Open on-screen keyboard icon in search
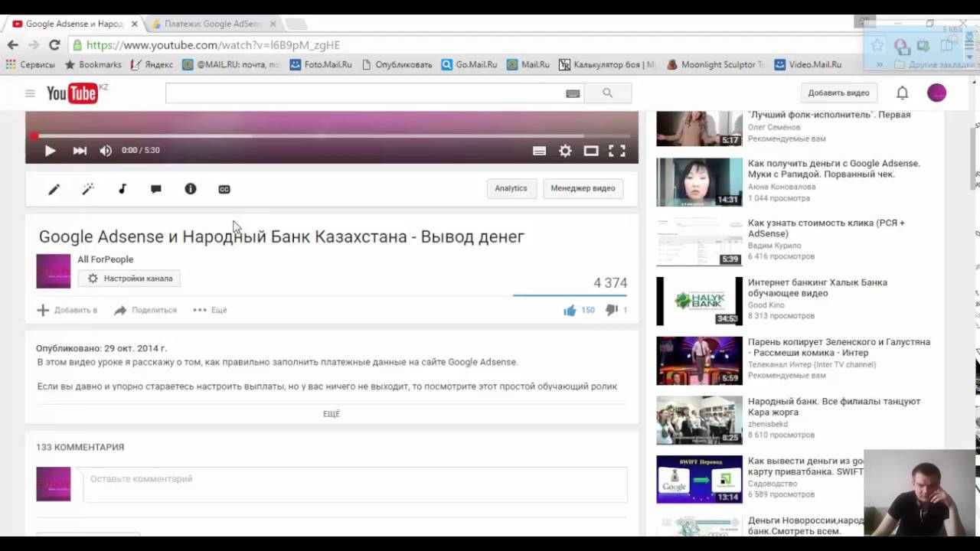980x551 pixels. pyautogui.click(x=573, y=93)
